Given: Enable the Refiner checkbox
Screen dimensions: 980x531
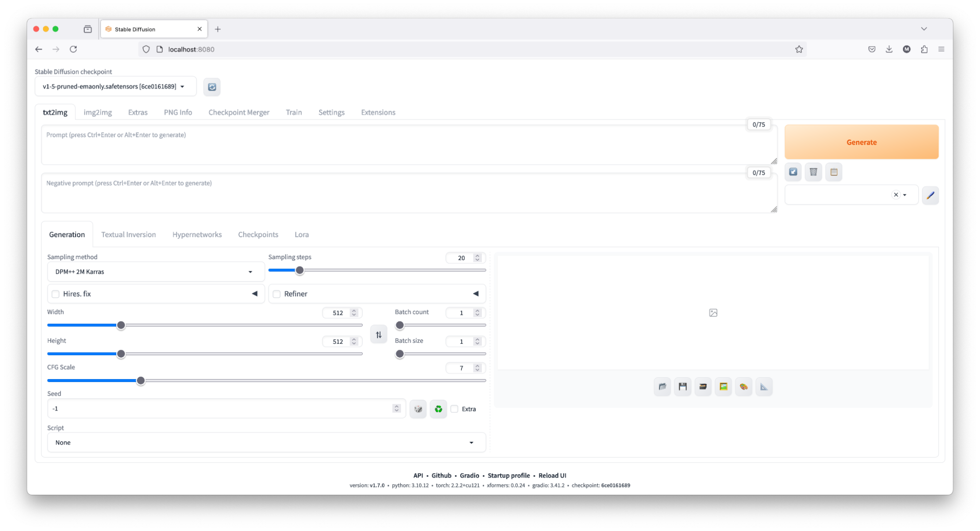Looking at the screenshot, I should click(x=276, y=294).
